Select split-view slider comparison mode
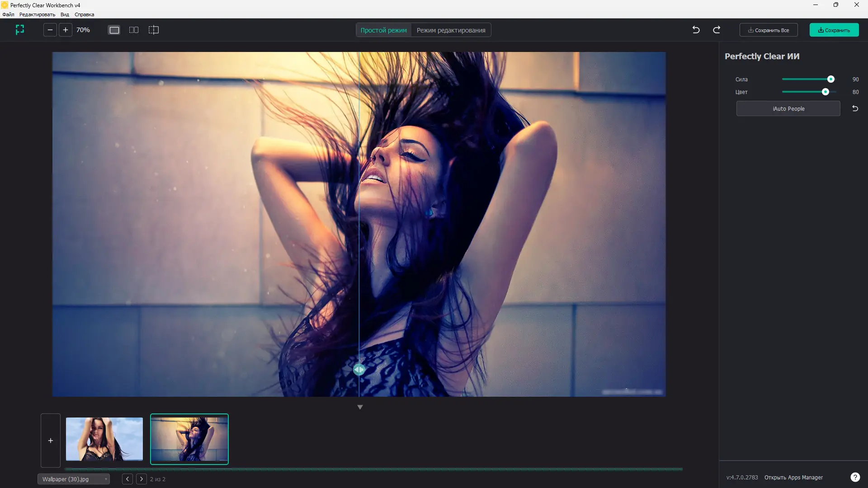The image size is (868, 488). [154, 30]
